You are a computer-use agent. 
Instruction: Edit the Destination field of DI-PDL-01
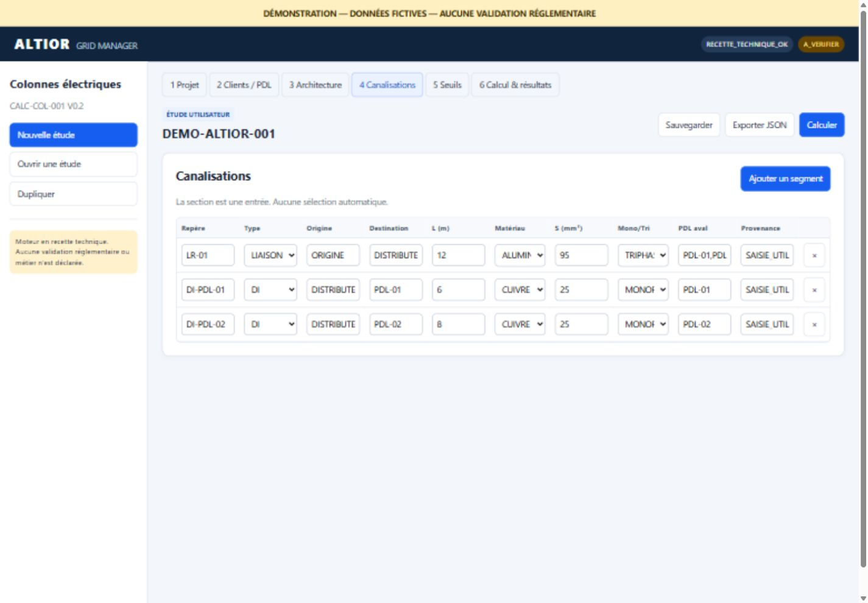click(x=396, y=290)
